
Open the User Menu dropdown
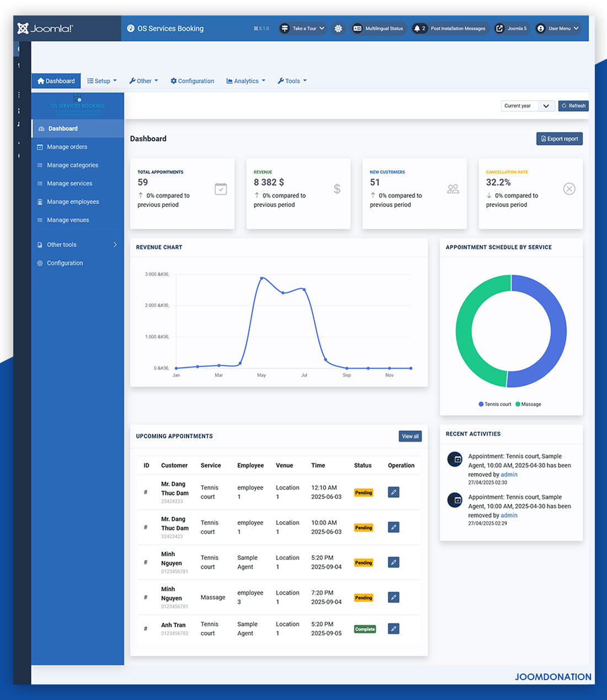[x=558, y=29]
